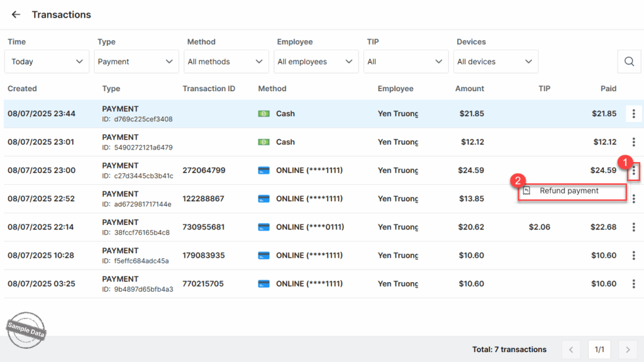Expand the Devices filter showing All devices
644x362 pixels.
click(496, 62)
